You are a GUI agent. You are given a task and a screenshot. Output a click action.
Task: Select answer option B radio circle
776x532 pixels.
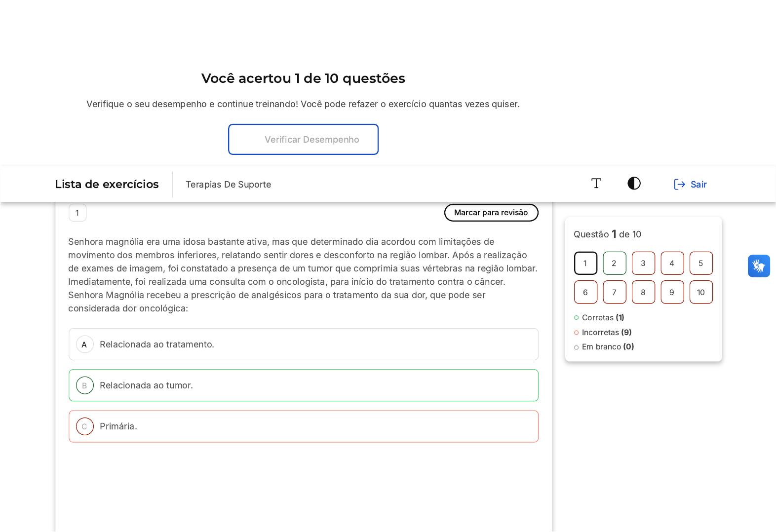[x=84, y=385]
